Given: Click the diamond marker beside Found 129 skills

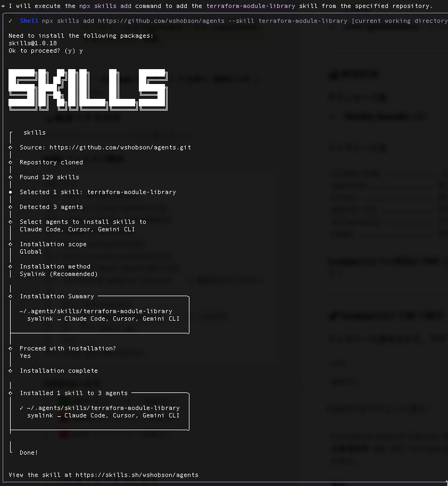Looking at the screenshot, I should click(10, 177).
